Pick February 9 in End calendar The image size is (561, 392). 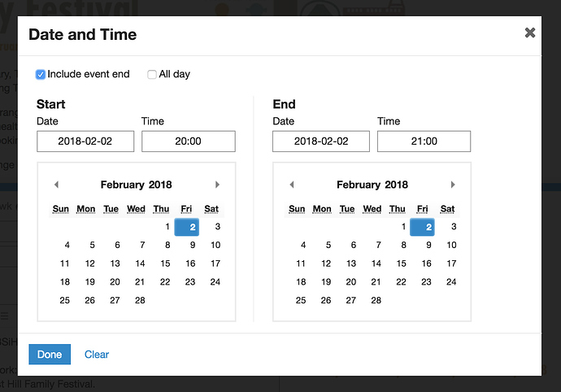tap(427, 245)
